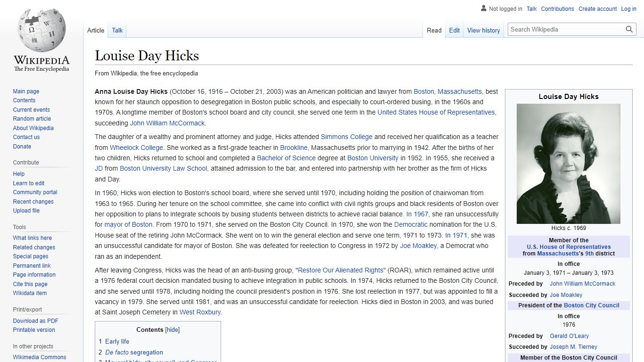Jump to Early life section
Viewport: 644px width, 362px height.
tap(117, 341)
